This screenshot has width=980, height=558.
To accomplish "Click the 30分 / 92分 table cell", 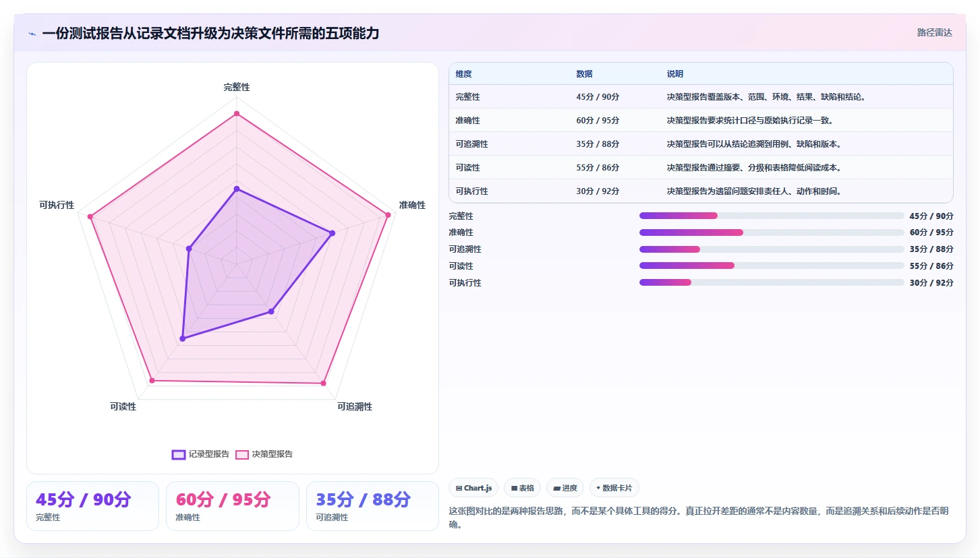I will (x=598, y=191).
